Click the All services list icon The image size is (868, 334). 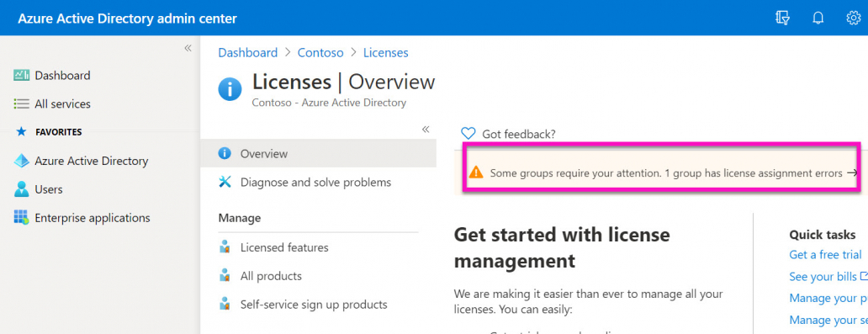click(22, 103)
